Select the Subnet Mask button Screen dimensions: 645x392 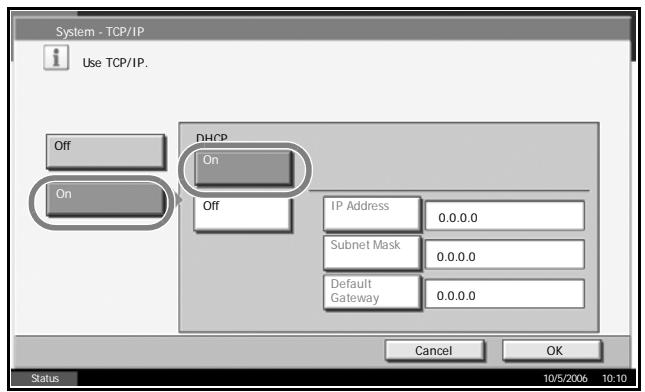(x=372, y=253)
